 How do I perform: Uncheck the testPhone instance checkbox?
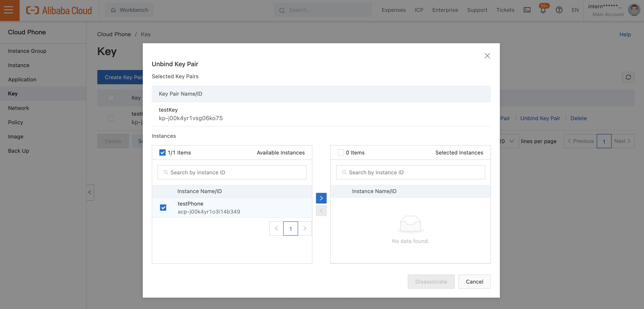tap(163, 208)
